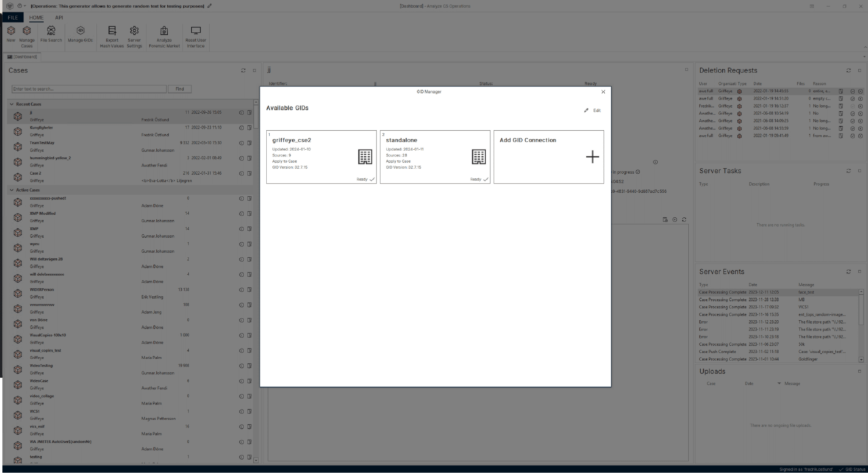
Task: Click Analyze Forensic Market icon
Action: click(164, 31)
